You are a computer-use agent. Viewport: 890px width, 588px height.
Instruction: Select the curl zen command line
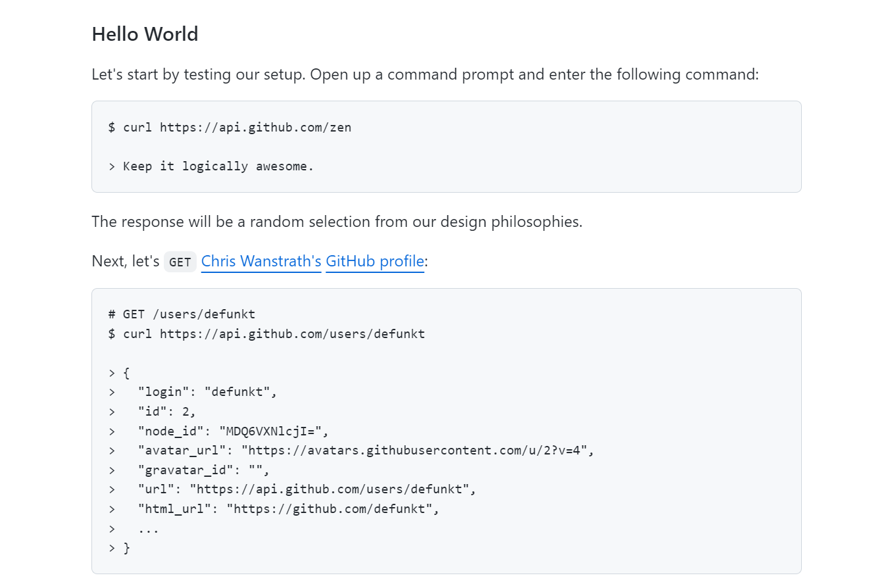[229, 127]
